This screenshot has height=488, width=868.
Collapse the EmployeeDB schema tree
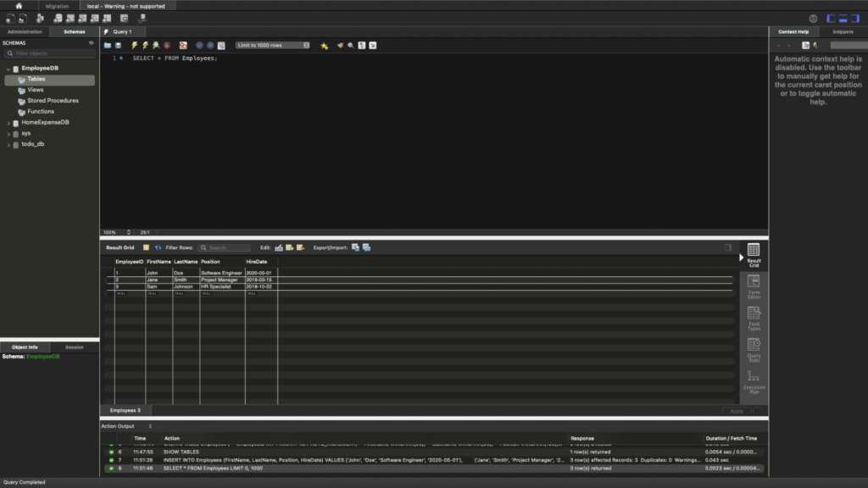coord(9,69)
